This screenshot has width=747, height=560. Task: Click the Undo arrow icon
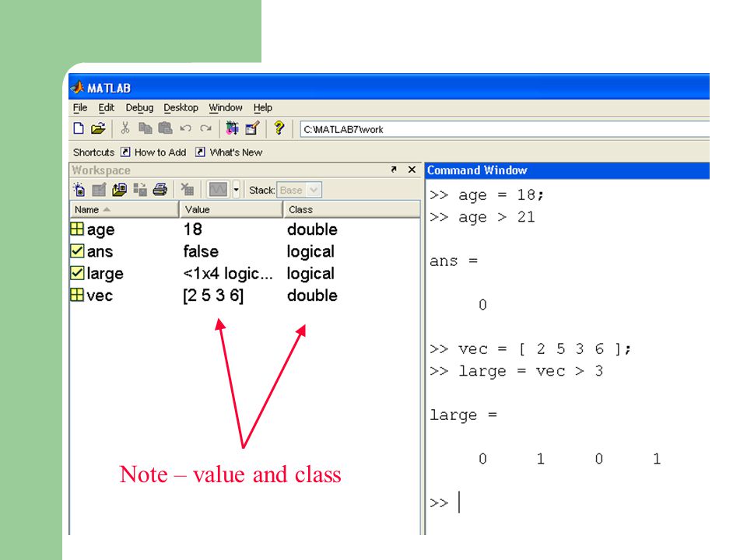(x=185, y=128)
